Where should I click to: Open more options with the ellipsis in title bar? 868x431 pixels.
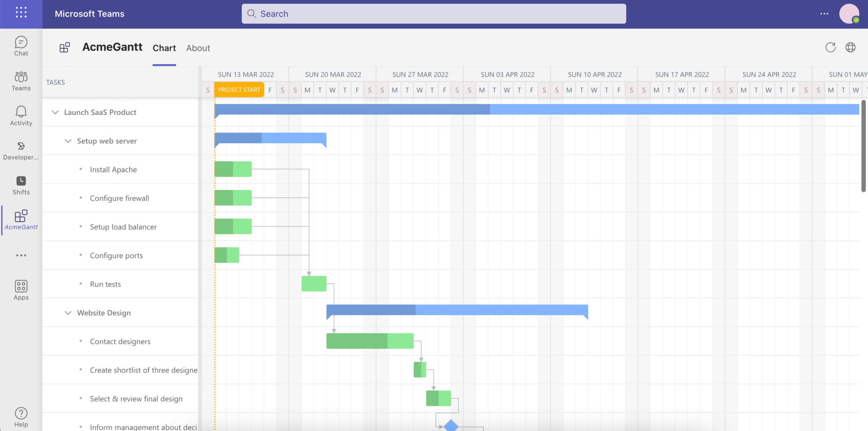824,14
